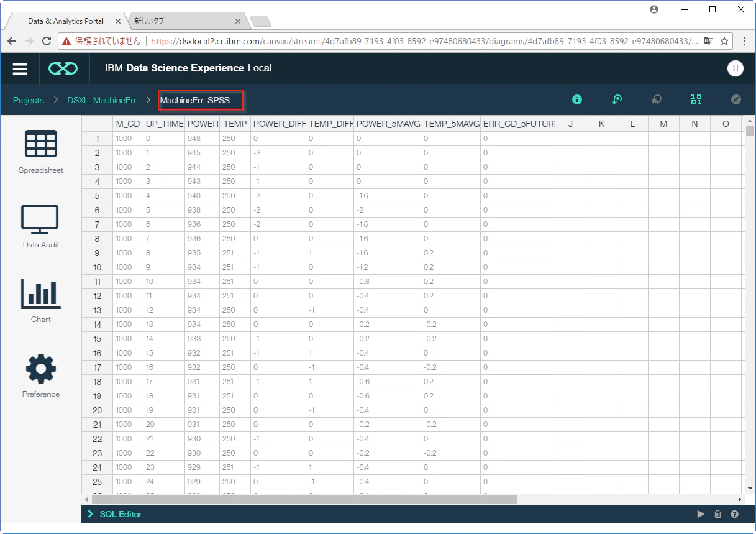Viewport: 756px width, 534px height.
Task: Open the SQL editor help question icon
Action: tap(735, 514)
